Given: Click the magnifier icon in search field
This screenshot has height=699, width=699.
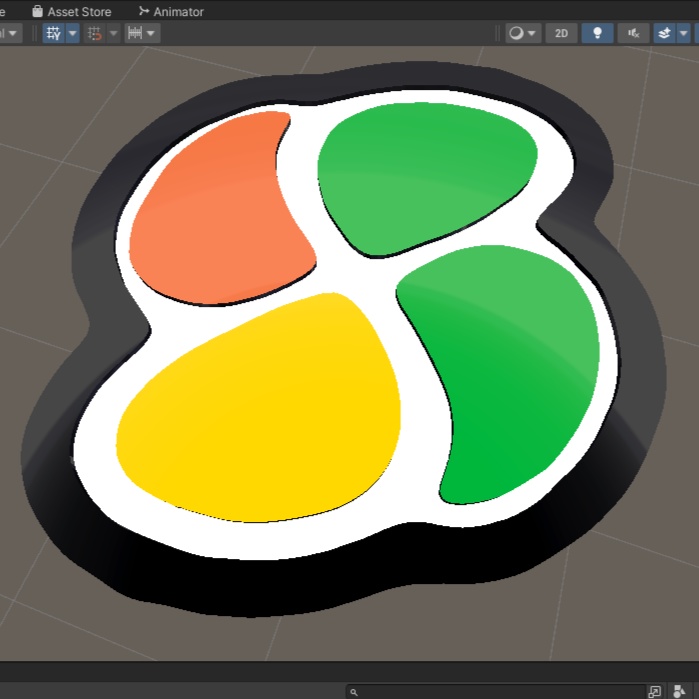Looking at the screenshot, I should coord(354,692).
